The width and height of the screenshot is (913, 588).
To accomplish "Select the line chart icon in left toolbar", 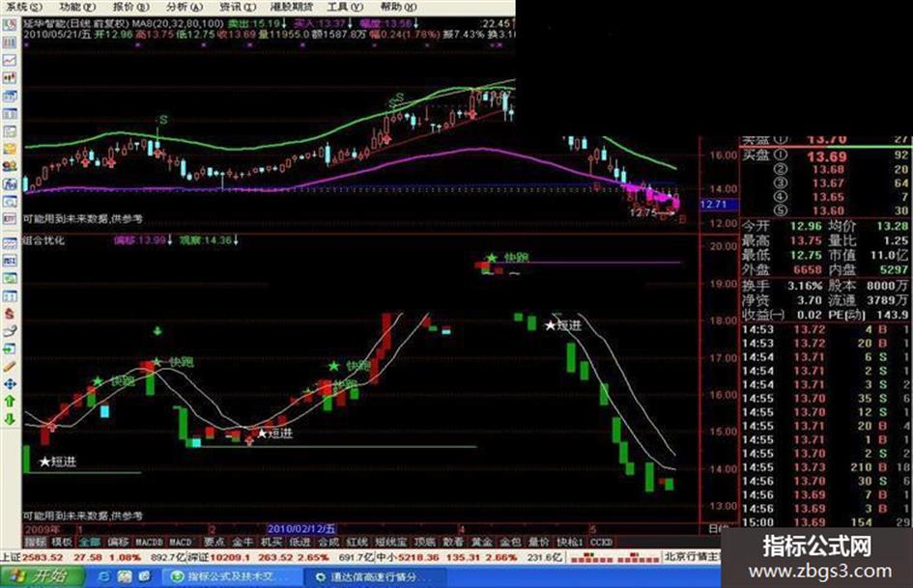I will [x=10, y=60].
